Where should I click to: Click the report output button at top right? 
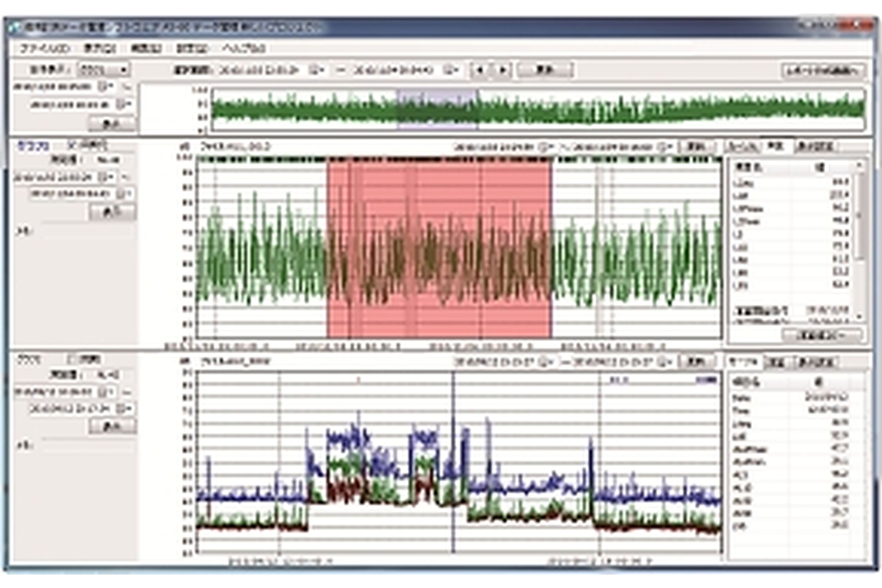824,71
